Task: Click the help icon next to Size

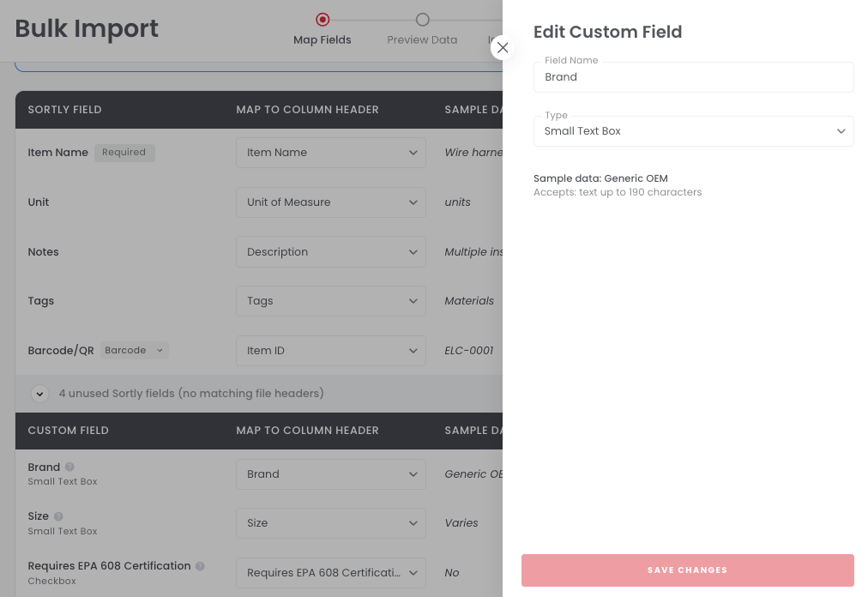Action: (58, 516)
